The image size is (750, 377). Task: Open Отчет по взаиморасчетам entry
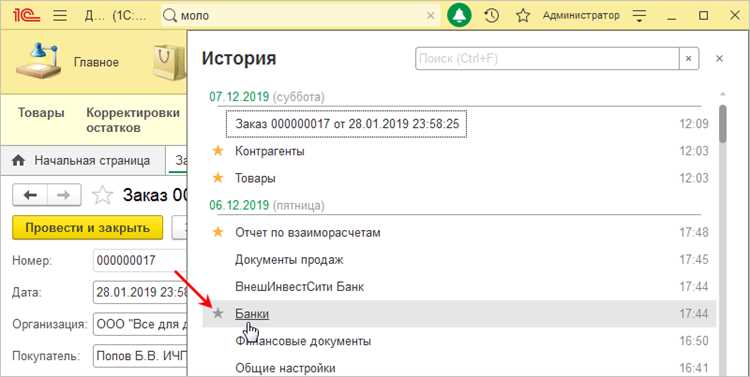308,233
